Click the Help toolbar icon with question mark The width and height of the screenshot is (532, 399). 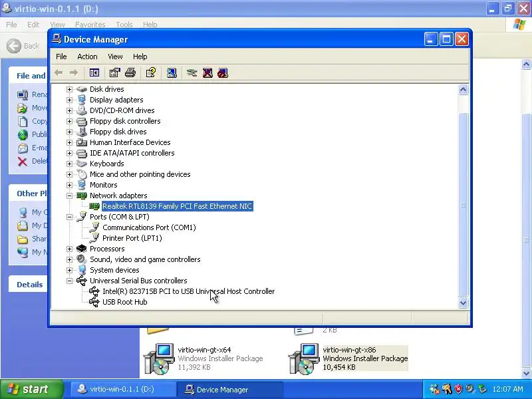(151, 72)
